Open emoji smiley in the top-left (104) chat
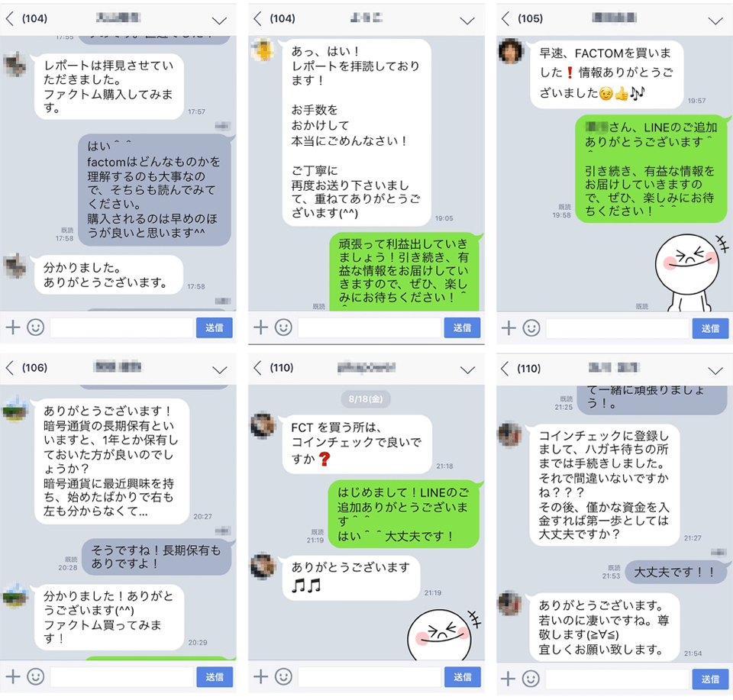733x700 pixels. (36, 327)
